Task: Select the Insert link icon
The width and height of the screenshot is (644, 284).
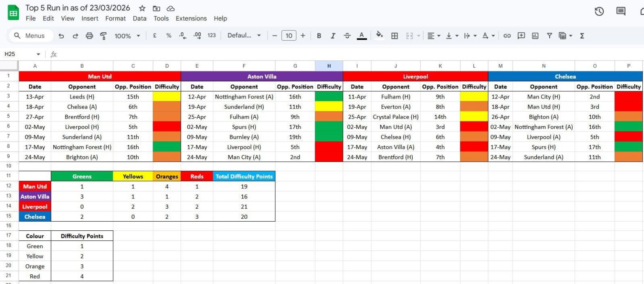Action: [x=507, y=36]
